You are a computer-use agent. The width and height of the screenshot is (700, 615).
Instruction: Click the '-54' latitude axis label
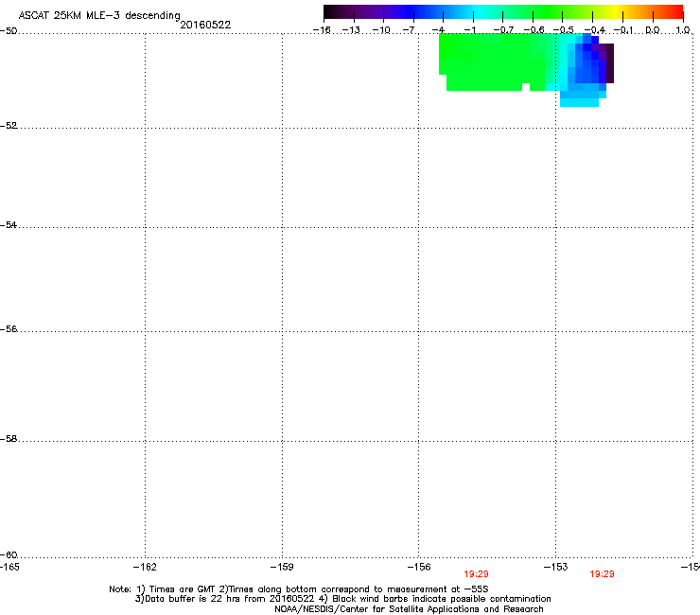point(9,224)
